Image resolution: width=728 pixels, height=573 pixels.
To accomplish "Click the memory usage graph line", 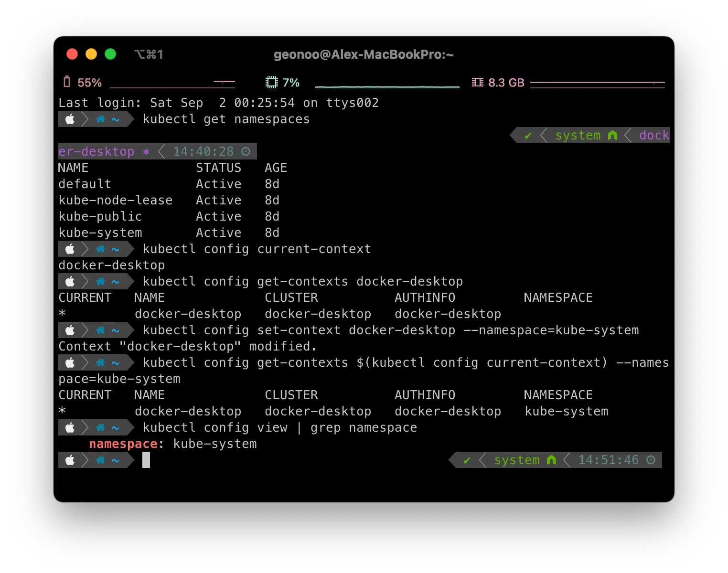I will [x=598, y=85].
